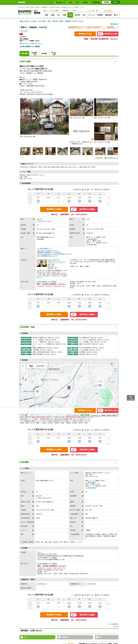Open the 物件の特徴 tab
138x644 pixels.
pyautogui.click(x=24, y=53)
